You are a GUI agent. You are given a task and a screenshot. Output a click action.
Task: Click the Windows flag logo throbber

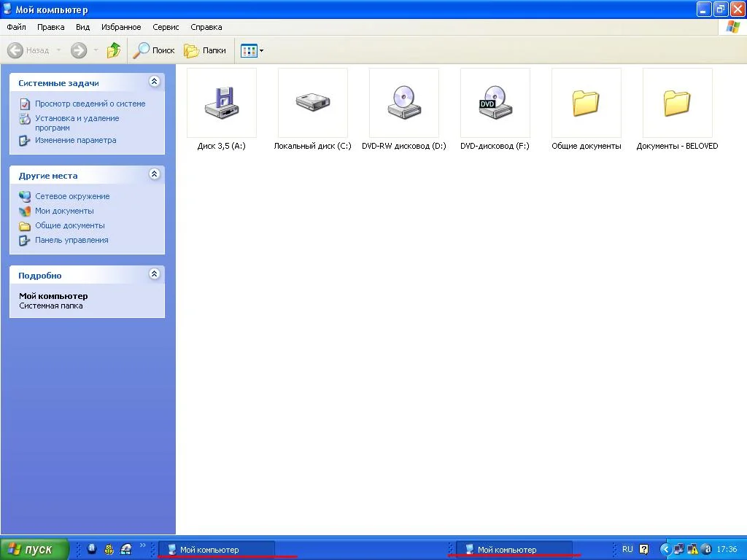732,27
